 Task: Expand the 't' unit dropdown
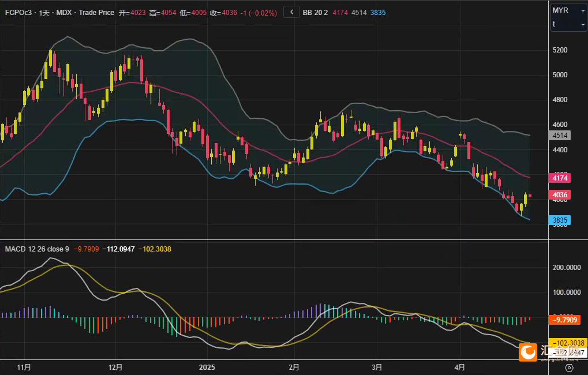pos(567,24)
